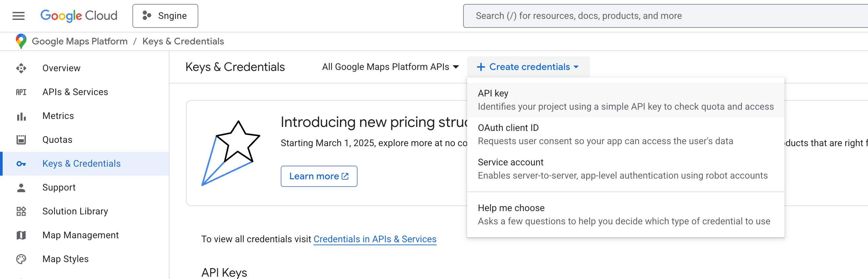Image resolution: width=868 pixels, height=279 pixels.
Task: Click the Quotas sidebar icon
Action: (21, 140)
